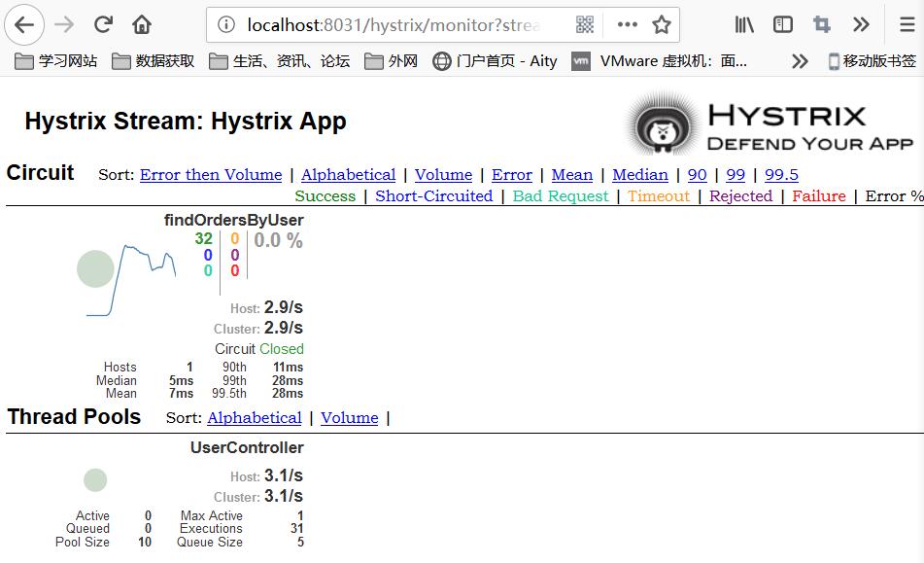This screenshot has height=563, width=924.
Task: Open the Library icon in toolbar
Action: (744, 24)
